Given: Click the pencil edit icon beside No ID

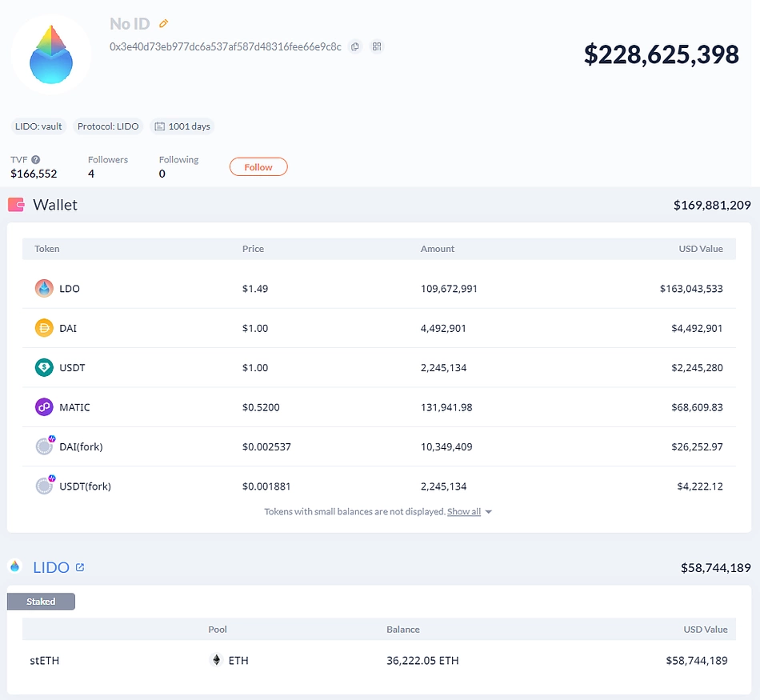Looking at the screenshot, I should click(164, 23).
